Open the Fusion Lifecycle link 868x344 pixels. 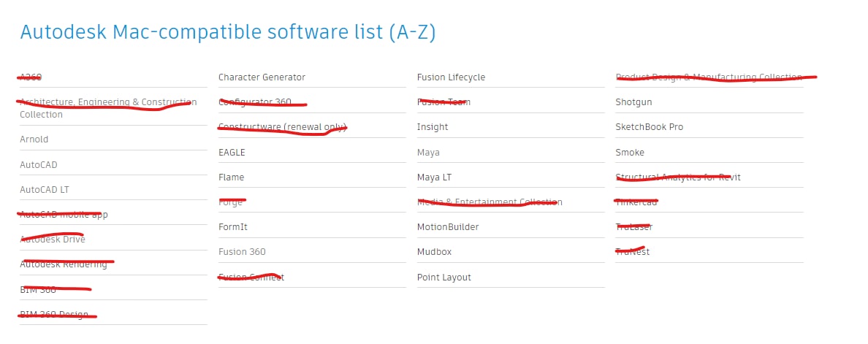tap(451, 77)
